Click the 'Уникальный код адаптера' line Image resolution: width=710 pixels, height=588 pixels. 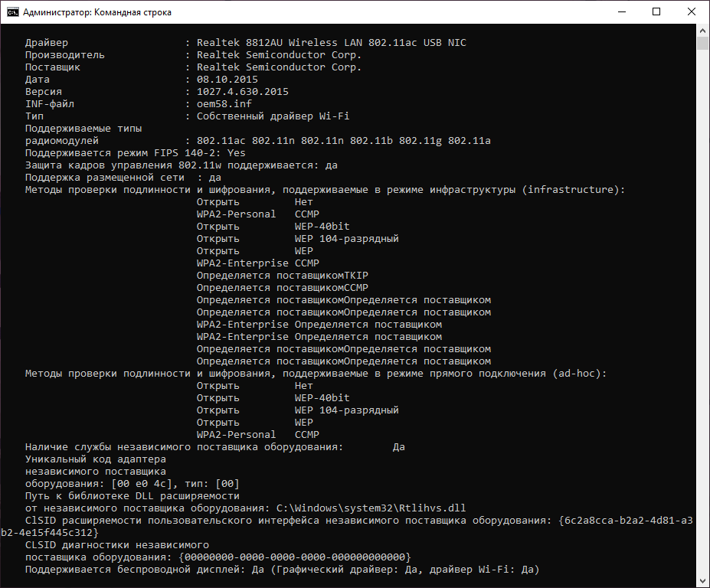click(x=96, y=459)
